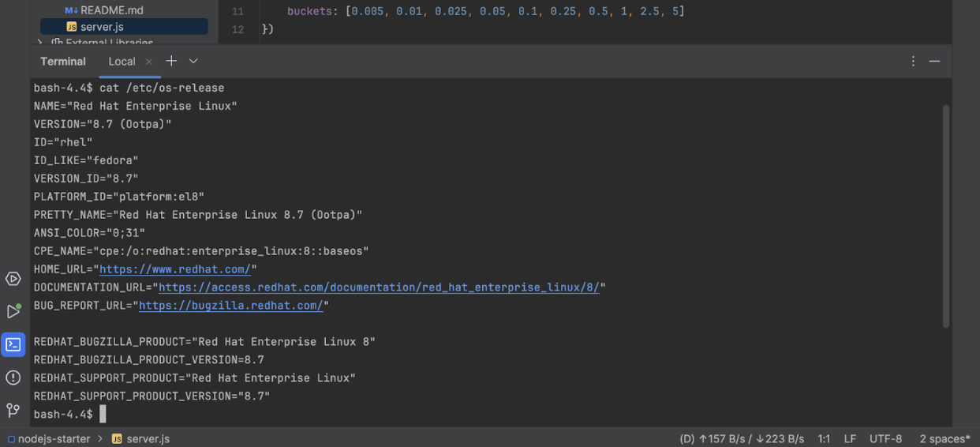Close the Local terminal tab

[148, 62]
